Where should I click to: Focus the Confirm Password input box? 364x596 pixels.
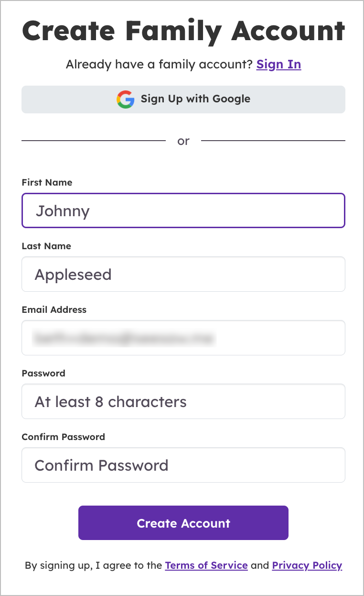point(183,465)
